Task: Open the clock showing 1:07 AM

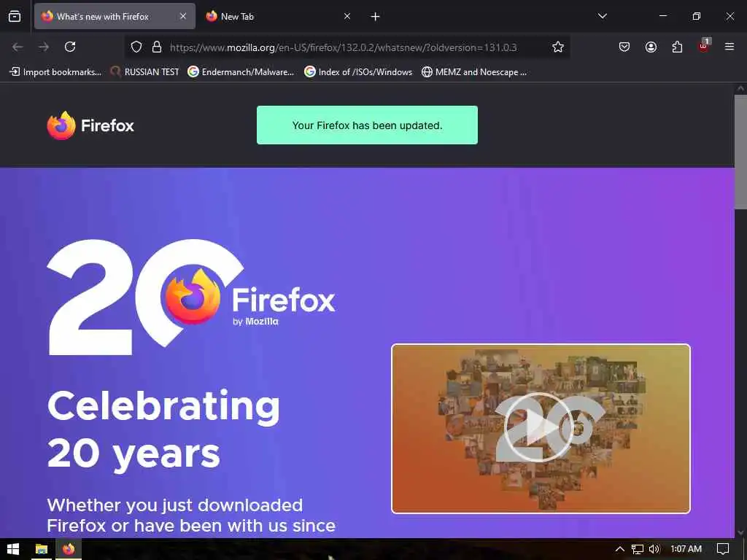Action: [686, 549]
